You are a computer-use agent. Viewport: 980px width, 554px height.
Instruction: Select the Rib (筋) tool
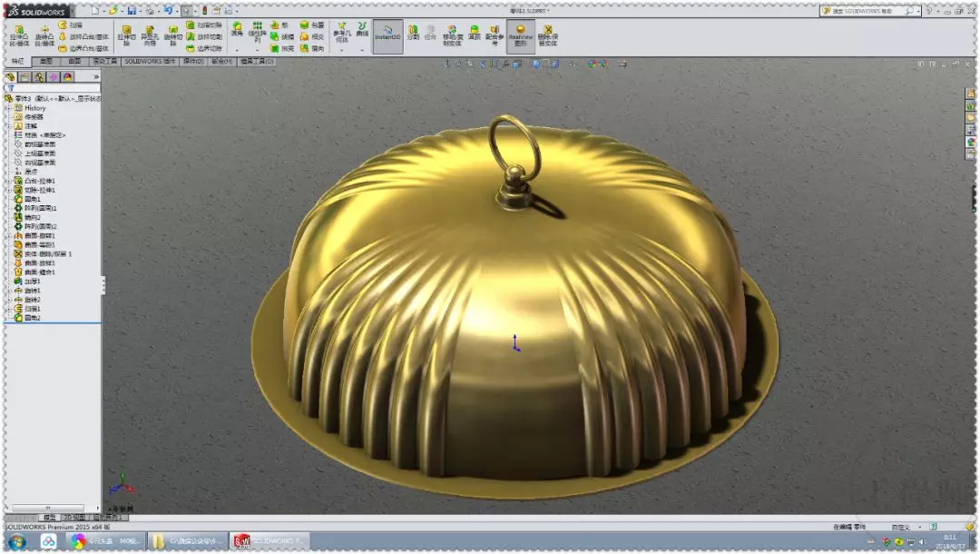(x=279, y=25)
